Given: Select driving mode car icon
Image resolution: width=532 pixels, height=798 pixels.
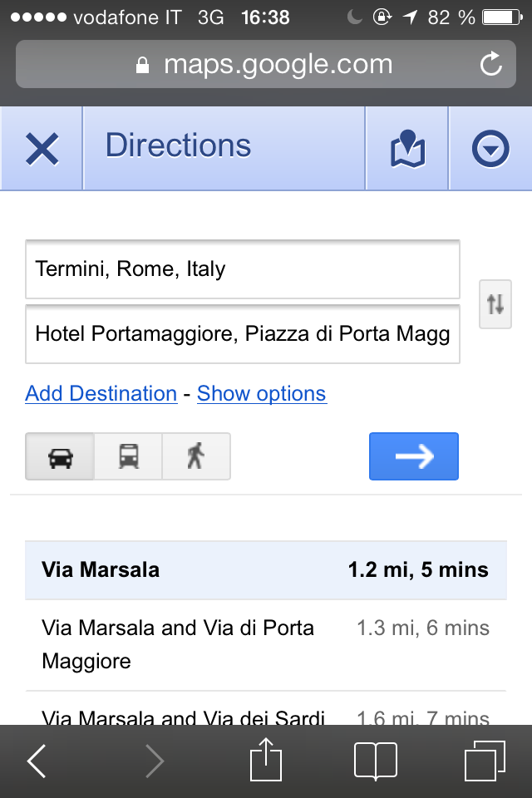Looking at the screenshot, I should click(60, 456).
